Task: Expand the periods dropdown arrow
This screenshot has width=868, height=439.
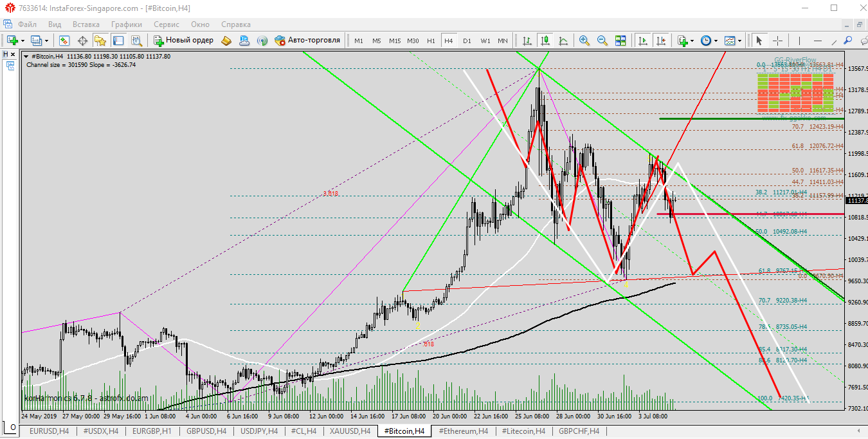Action: (716, 41)
